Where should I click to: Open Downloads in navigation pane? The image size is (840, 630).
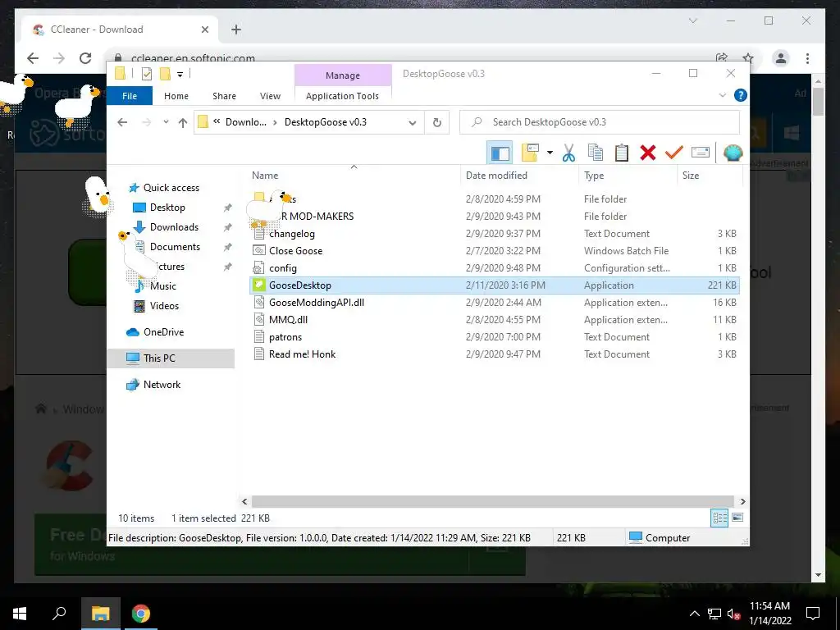point(174,227)
